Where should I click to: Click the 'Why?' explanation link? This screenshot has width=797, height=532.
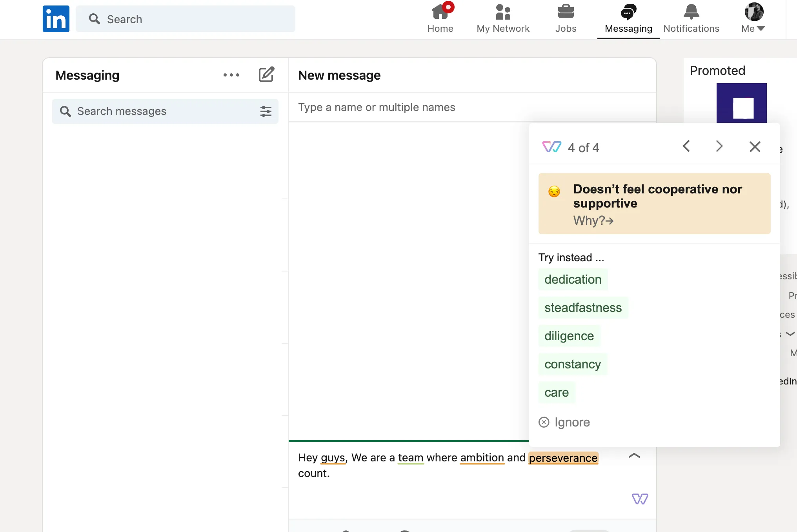pyautogui.click(x=593, y=220)
